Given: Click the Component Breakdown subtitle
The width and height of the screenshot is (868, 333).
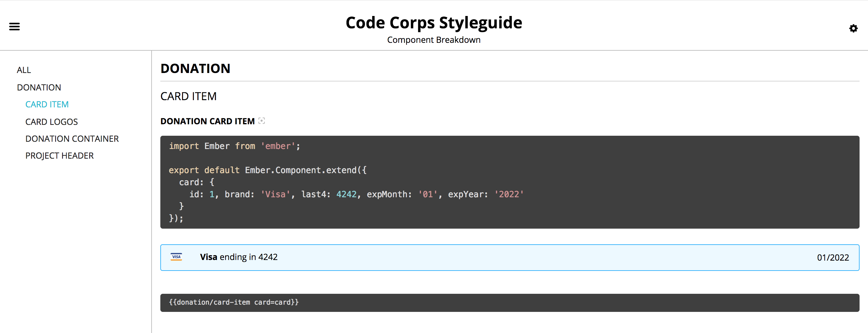Looking at the screenshot, I should [x=434, y=40].
